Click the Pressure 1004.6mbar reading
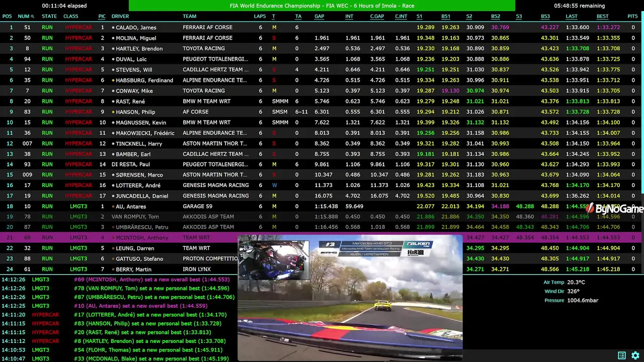Screen dimensions: 644x362 [x=572, y=301]
